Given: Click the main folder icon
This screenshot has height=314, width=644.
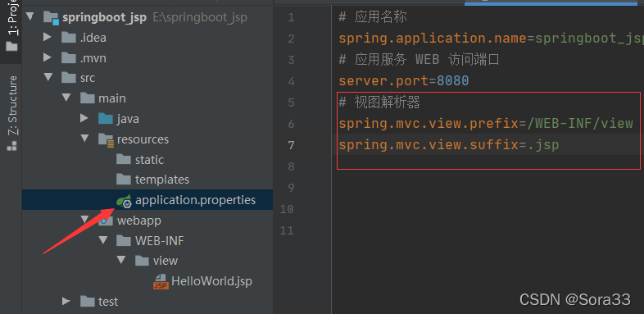Looking at the screenshot, I should pos(87,98).
